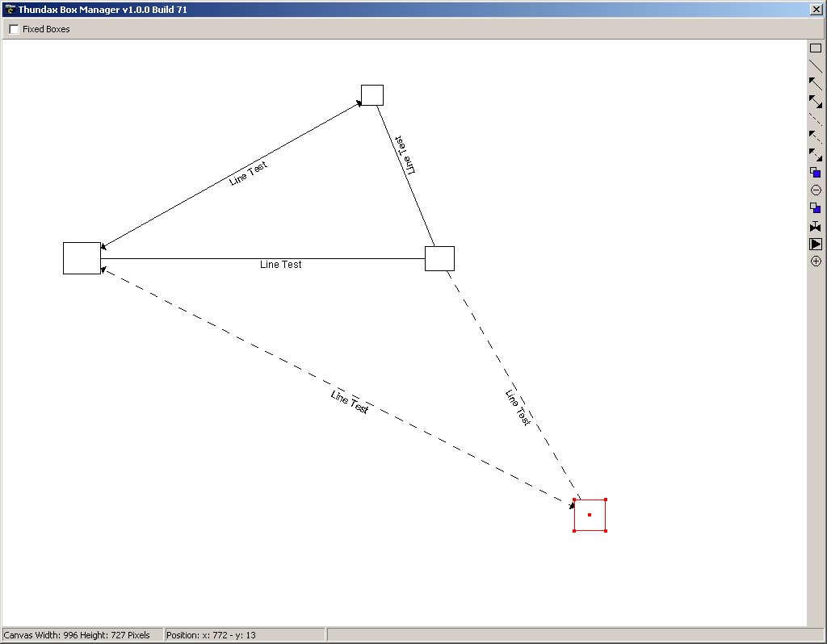This screenshot has width=827, height=644.
Task: Click the center red handle of selected box
Action: coord(590,515)
